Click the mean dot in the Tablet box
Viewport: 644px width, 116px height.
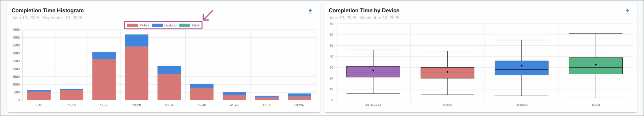[596, 65]
